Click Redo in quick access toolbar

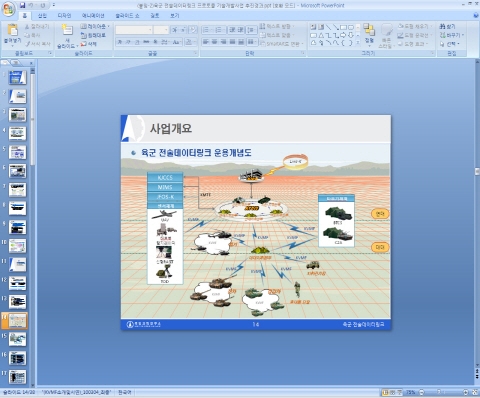(43, 5)
